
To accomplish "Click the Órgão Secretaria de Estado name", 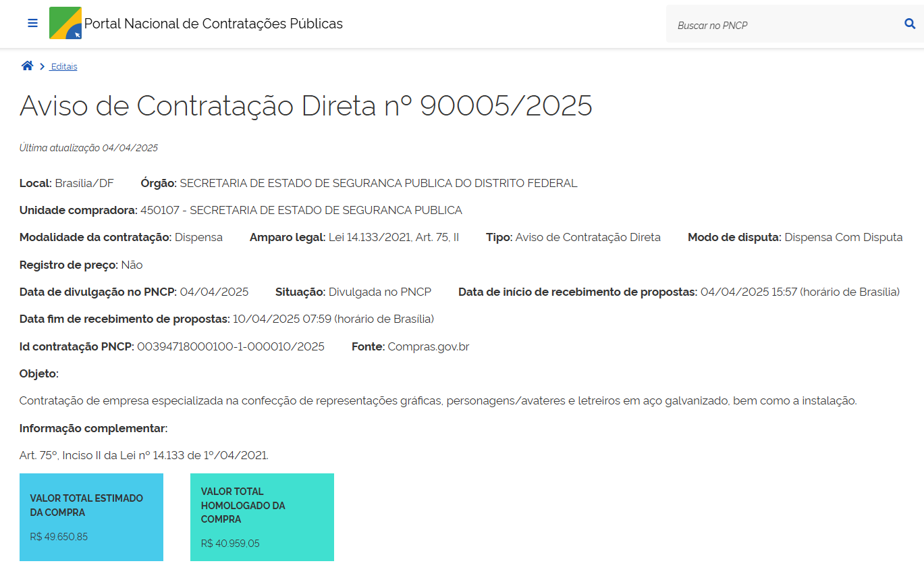I will coord(378,183).
